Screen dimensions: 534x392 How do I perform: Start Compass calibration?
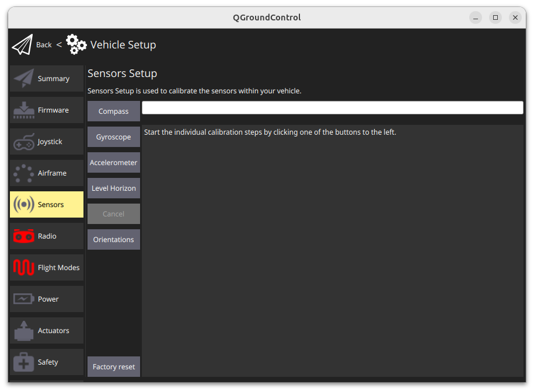tap(114, 111)
